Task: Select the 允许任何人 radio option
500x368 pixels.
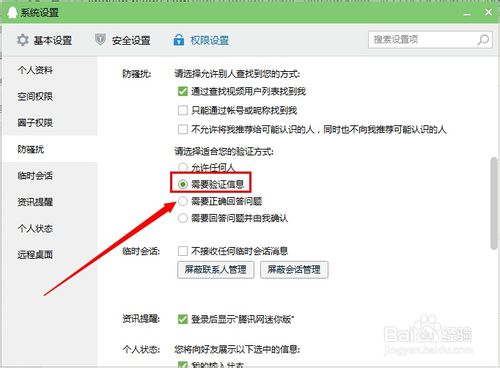Action: pyautogui.click(x=183, y=167)
